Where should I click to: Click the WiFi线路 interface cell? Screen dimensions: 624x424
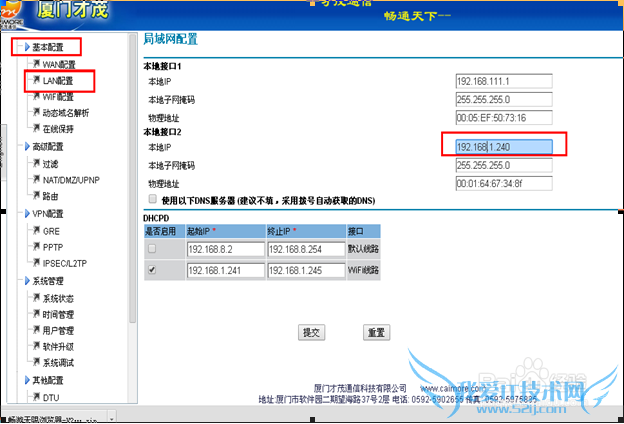click(363, 270)
